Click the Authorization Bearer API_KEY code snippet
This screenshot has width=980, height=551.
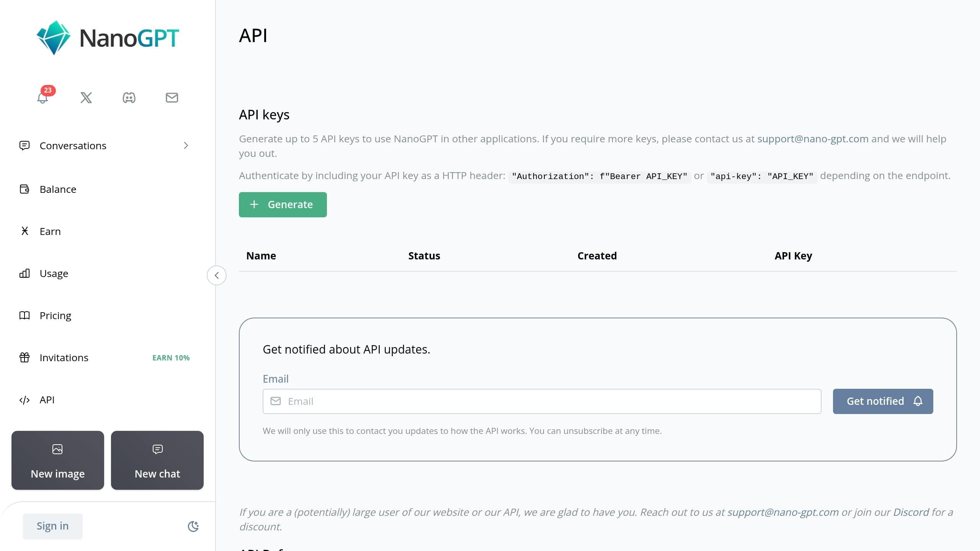599,176
